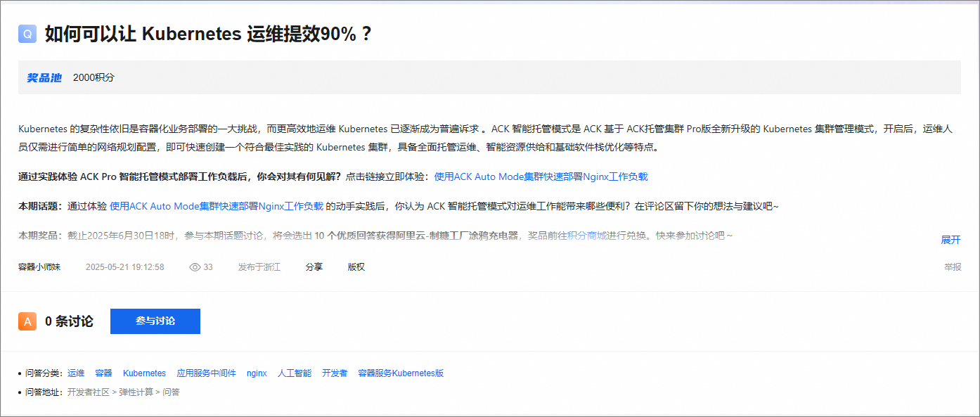Select the 容器服务Kubernetes版 category tag
The image size is (980, 417).
pyautogui.click(x=401, y=373)
